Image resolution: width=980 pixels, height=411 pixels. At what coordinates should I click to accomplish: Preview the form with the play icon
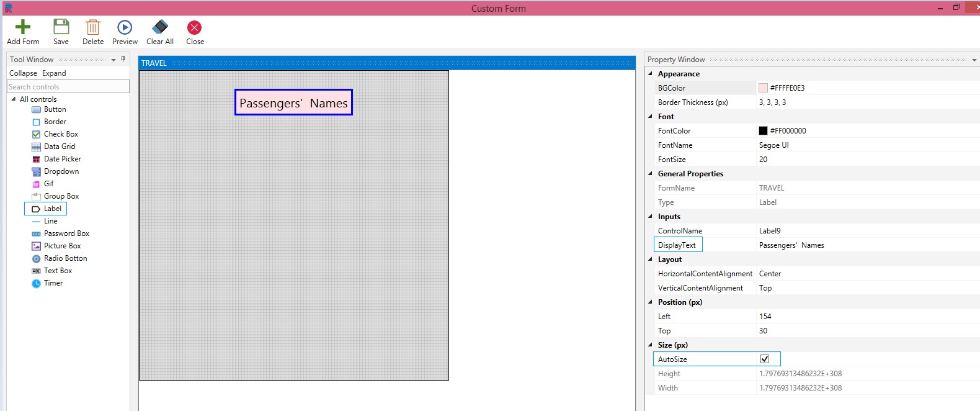coord(125,27)
